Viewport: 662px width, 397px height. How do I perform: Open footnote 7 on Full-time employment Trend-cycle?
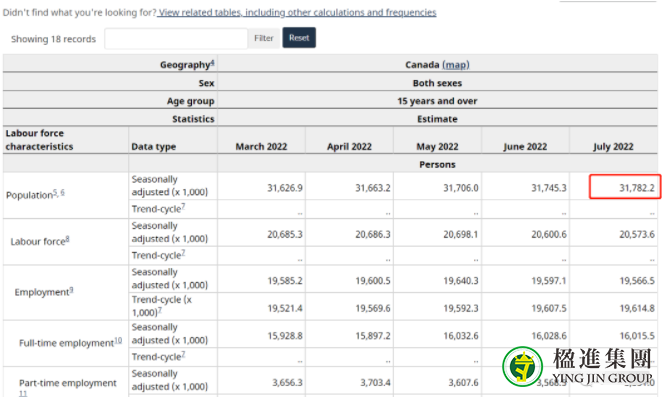(183, 354)
